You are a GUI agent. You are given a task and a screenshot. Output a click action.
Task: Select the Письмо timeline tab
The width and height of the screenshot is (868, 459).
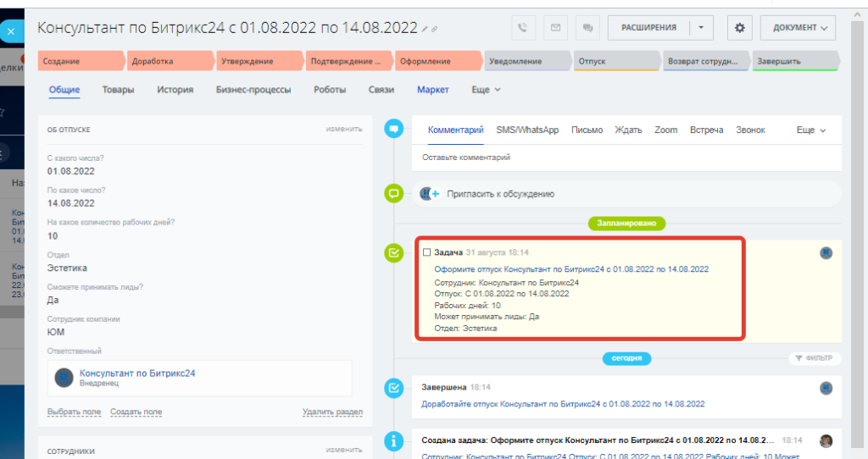point(587,130)
